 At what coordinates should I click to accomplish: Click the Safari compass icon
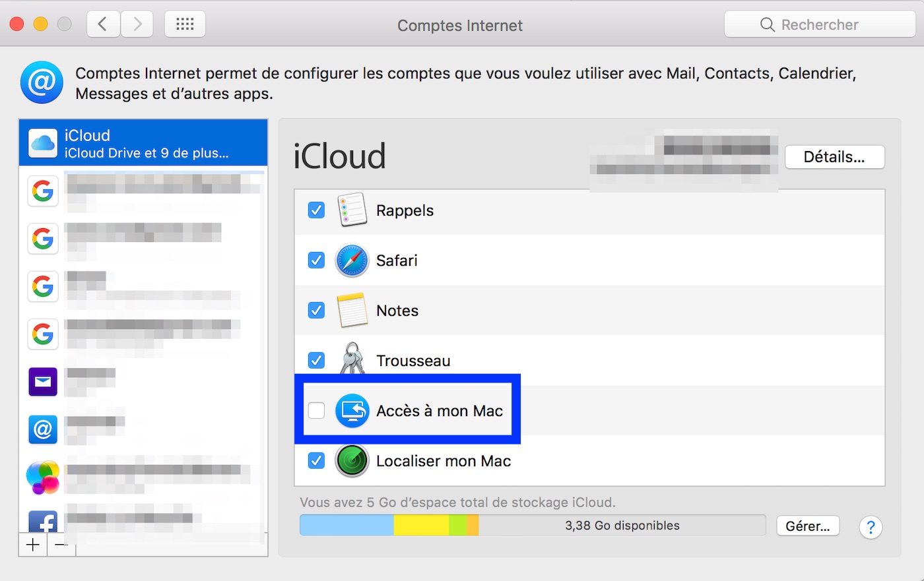pyautogui.click(x=352, y=260)
